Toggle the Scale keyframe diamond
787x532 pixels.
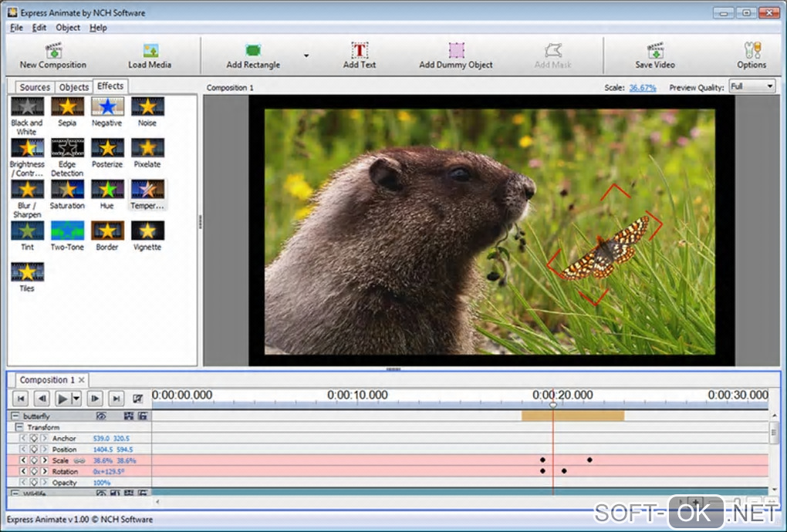[x=34, y=460]
